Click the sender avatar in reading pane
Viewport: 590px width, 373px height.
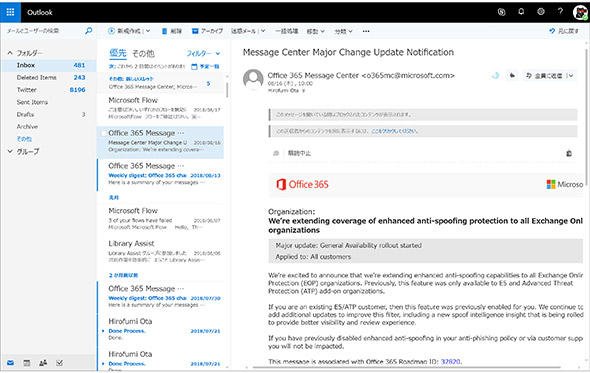[253, 79]
